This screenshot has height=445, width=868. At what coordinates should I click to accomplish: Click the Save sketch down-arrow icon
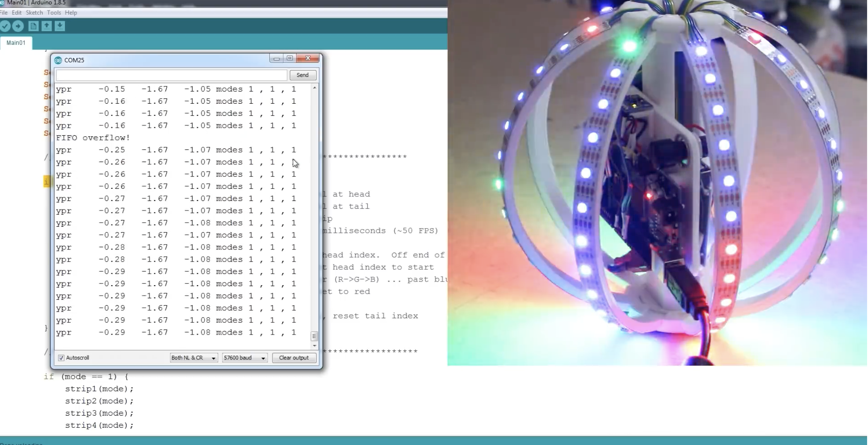(60, 26)
